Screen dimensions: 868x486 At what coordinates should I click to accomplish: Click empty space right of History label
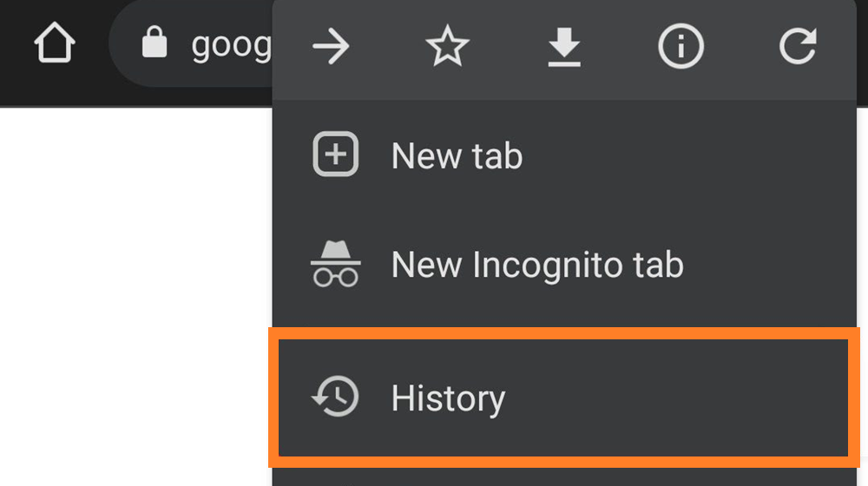click(677, 398)
